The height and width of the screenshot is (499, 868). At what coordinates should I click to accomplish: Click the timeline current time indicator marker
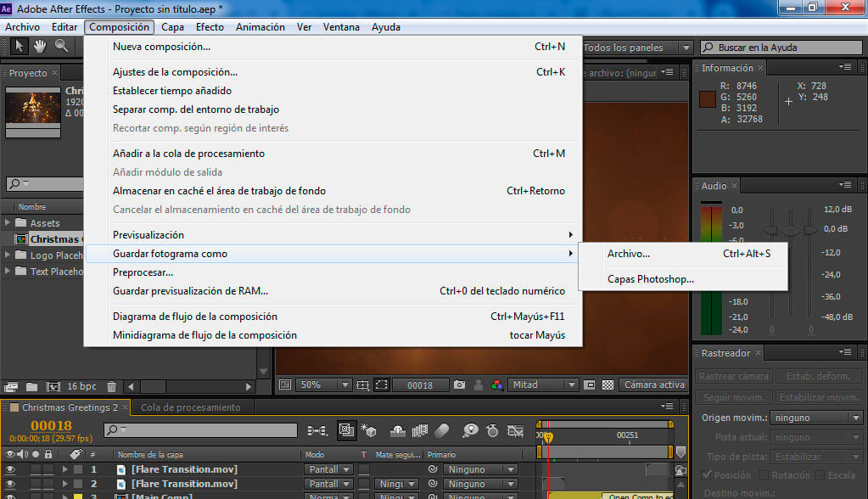point(548,438)
